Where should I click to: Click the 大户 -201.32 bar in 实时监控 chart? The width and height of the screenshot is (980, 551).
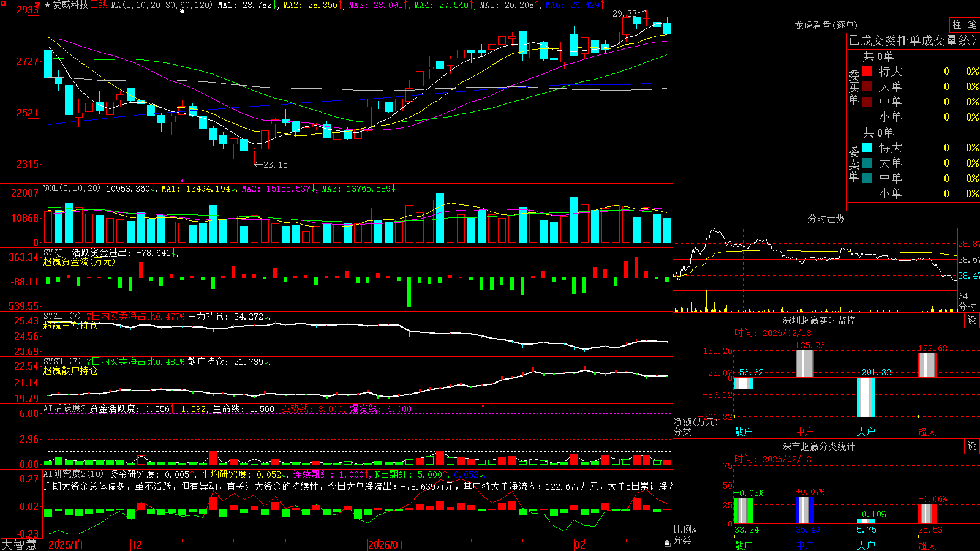point(865,397)
